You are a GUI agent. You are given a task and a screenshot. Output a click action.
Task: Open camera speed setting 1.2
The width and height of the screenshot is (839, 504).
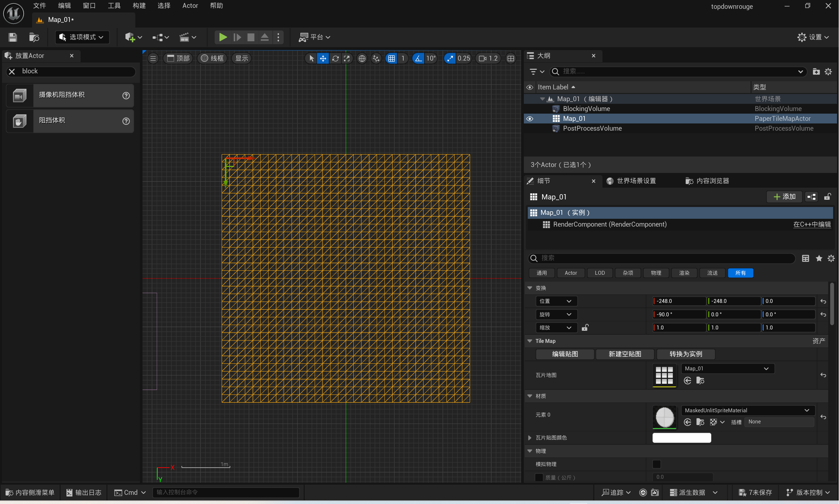[488, 58]
